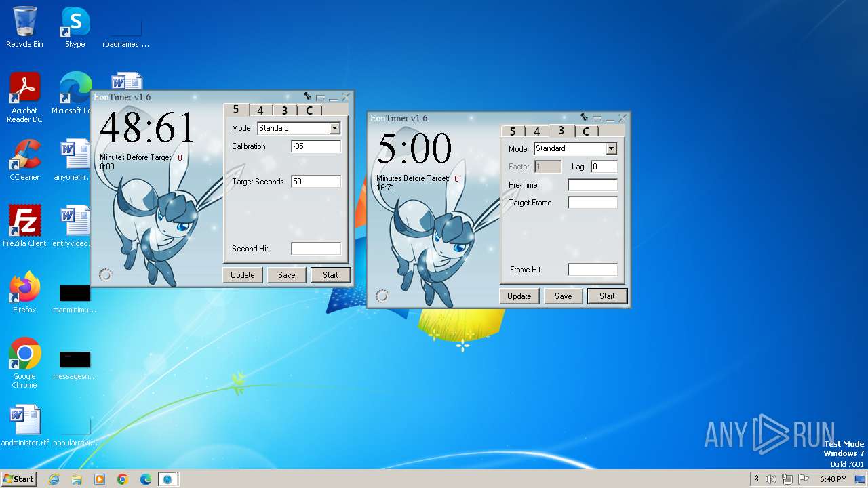Click the Lag input field

point(604,167)
